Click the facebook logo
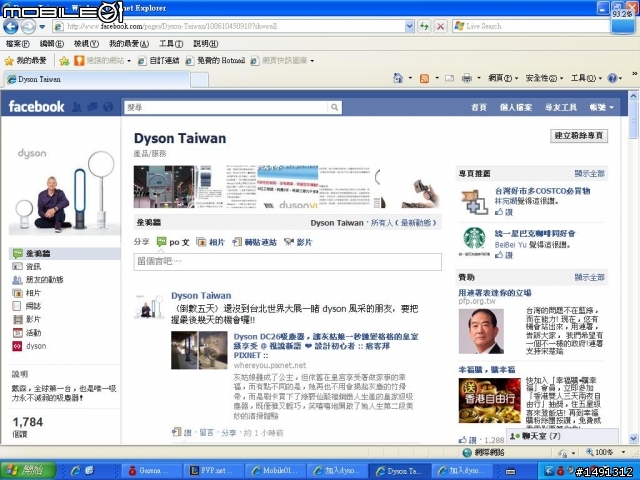This screenshot has width=640, height=480. pos(36,107)
